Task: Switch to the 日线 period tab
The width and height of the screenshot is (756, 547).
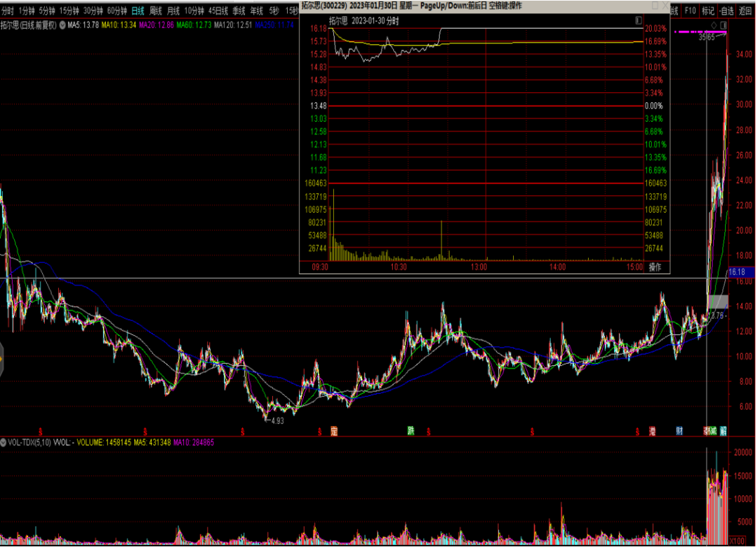Action: (x=138, y=10)
